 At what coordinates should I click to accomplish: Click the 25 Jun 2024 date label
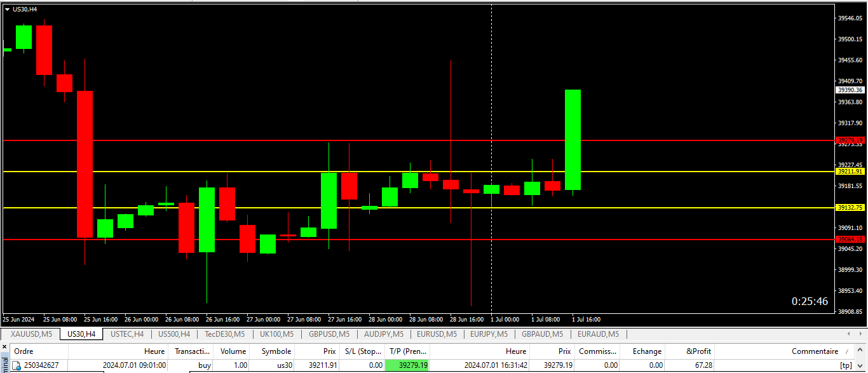[x=18, y=319]
